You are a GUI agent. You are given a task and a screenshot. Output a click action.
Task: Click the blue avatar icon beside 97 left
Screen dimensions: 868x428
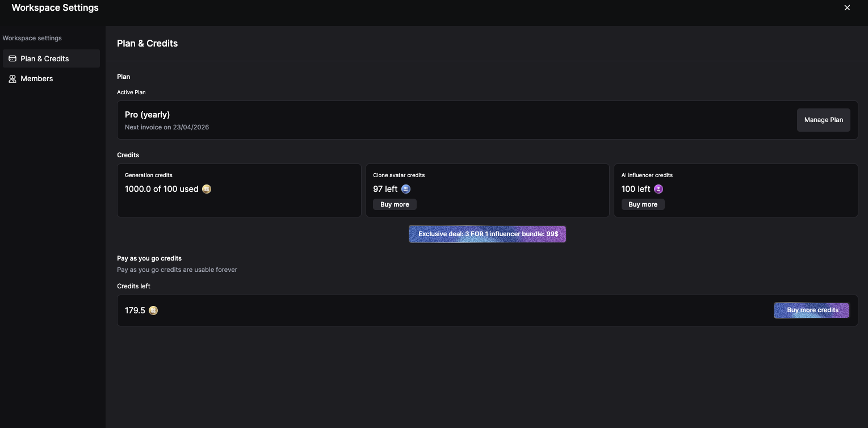point(405,189)
